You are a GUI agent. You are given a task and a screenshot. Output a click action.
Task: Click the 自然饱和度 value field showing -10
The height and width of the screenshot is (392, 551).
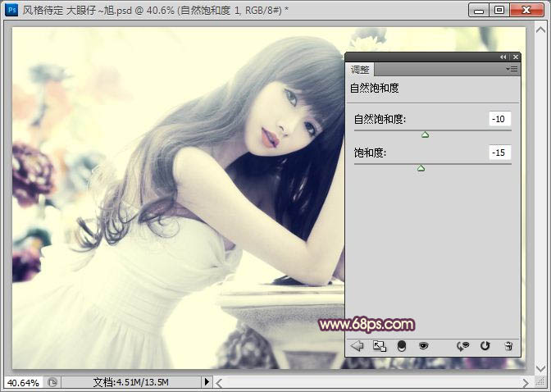[499, 119]
